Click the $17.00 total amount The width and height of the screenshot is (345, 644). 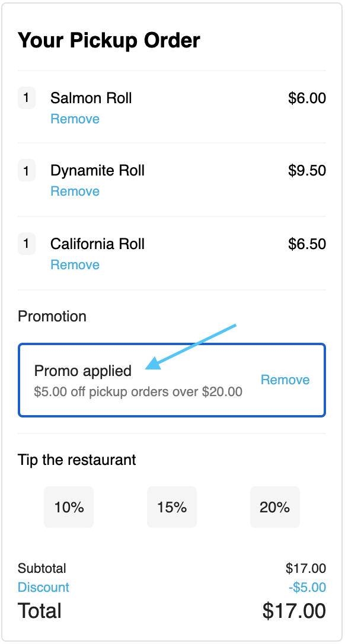pos(294,611)
